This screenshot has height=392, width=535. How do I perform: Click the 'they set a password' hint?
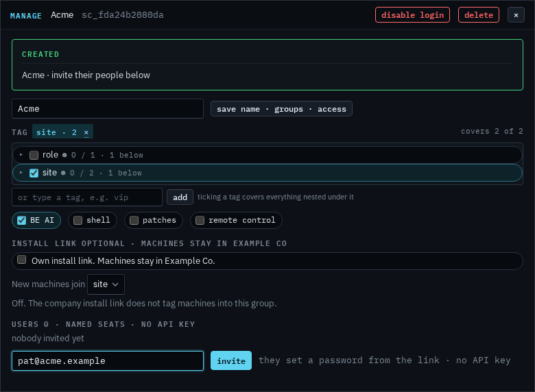tap(384, 360)
